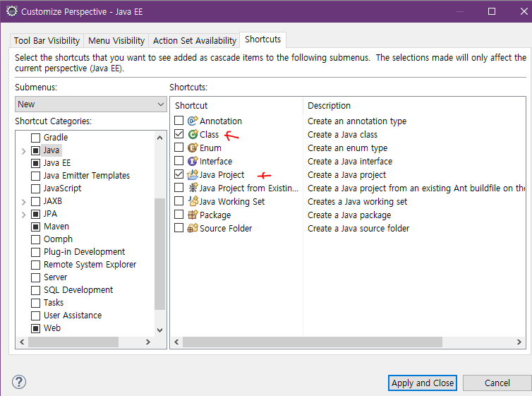Check the Interface shortcut checkbox
532x396 pixels.
(x=179, y=161)
